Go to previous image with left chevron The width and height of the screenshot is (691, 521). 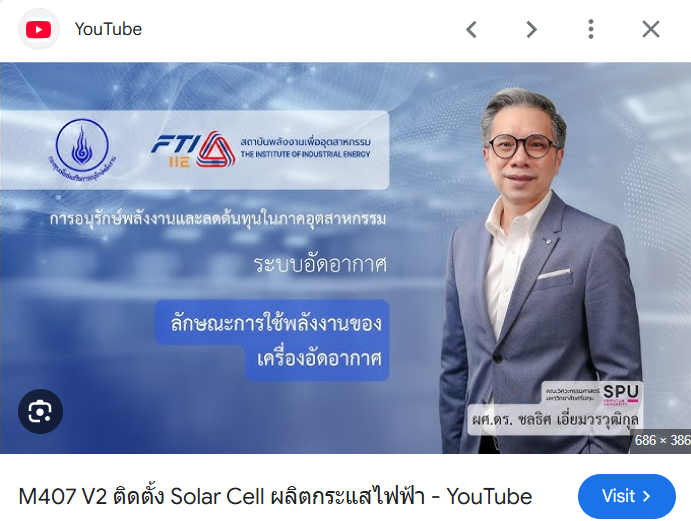tap(471, 30)
